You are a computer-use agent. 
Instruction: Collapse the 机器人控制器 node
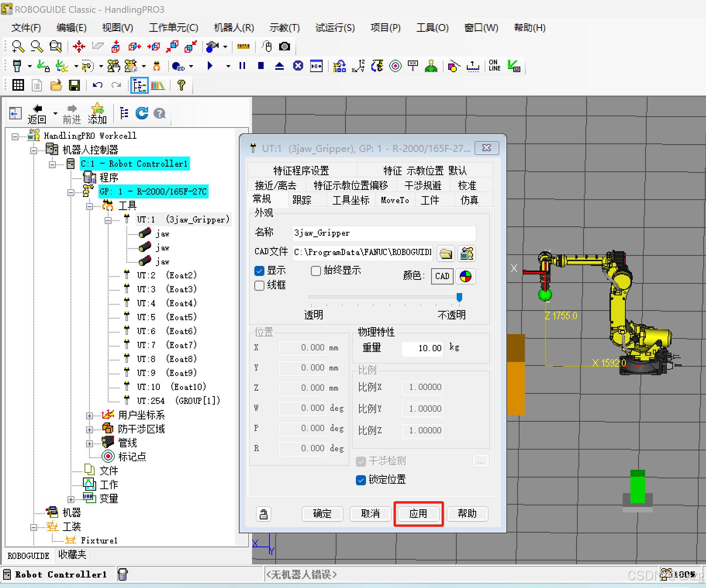click(34, 150)
